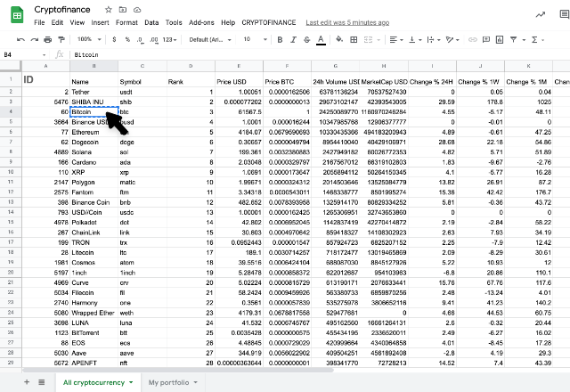570x392 pixels.
Task: Click the SHIBA INU name cell
Action: pyautogui.click(x=94, y=102)
